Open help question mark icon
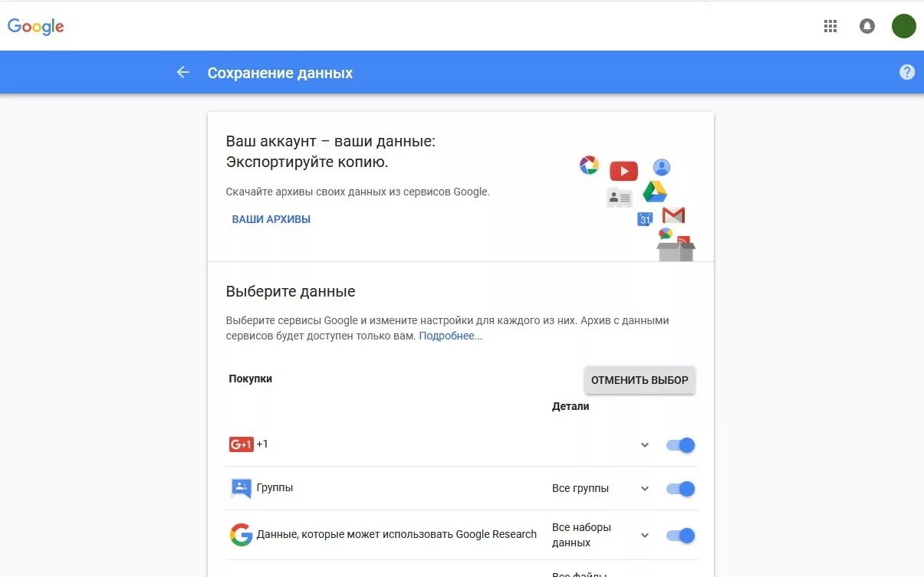Image resolution: width=924 pixels, height=577 pixels. (907, 72)
